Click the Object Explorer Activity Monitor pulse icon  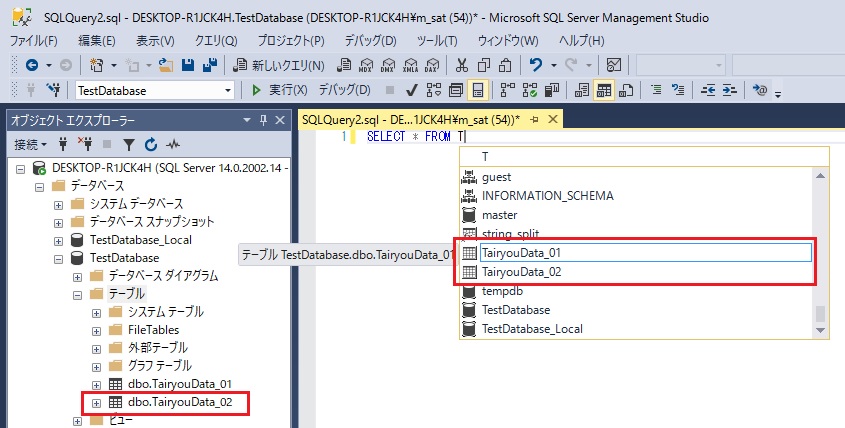point(173,144)
